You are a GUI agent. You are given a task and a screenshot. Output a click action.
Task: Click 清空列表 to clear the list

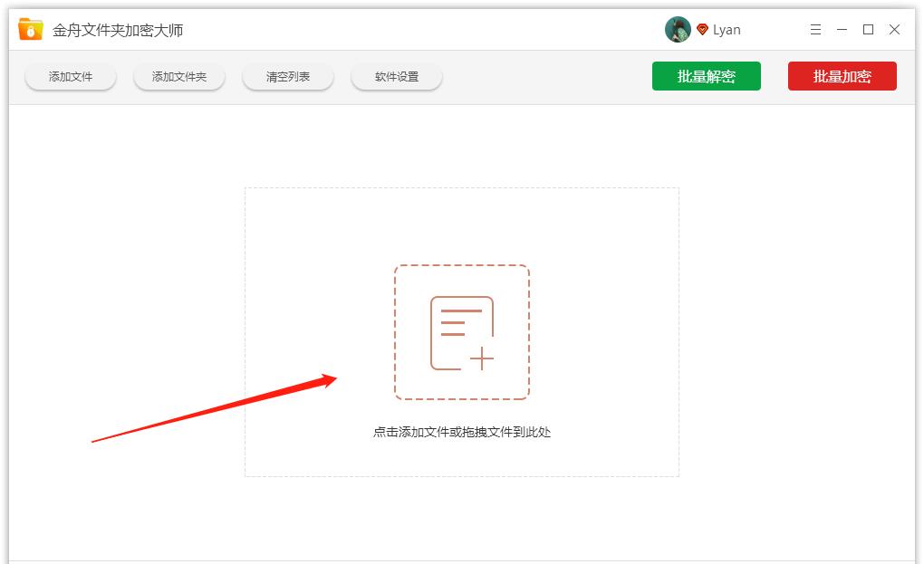click(x=287, y=77)
